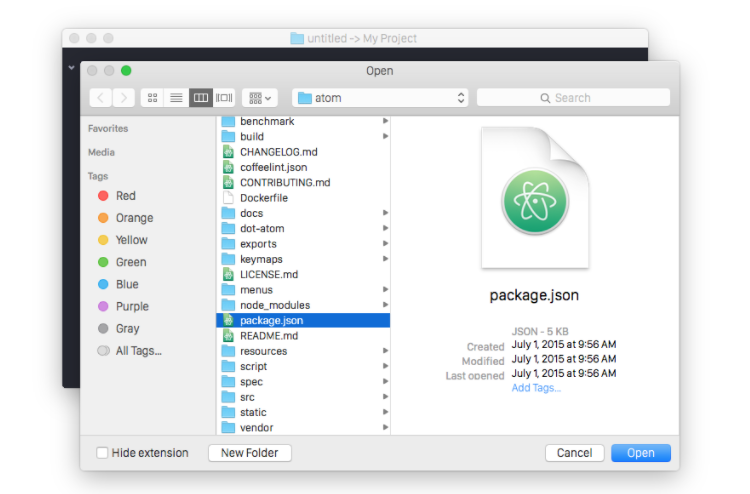The width and height of the screenshot is (750, 494).
Task: Select the vendor folder icon
Action: point(228,428)
